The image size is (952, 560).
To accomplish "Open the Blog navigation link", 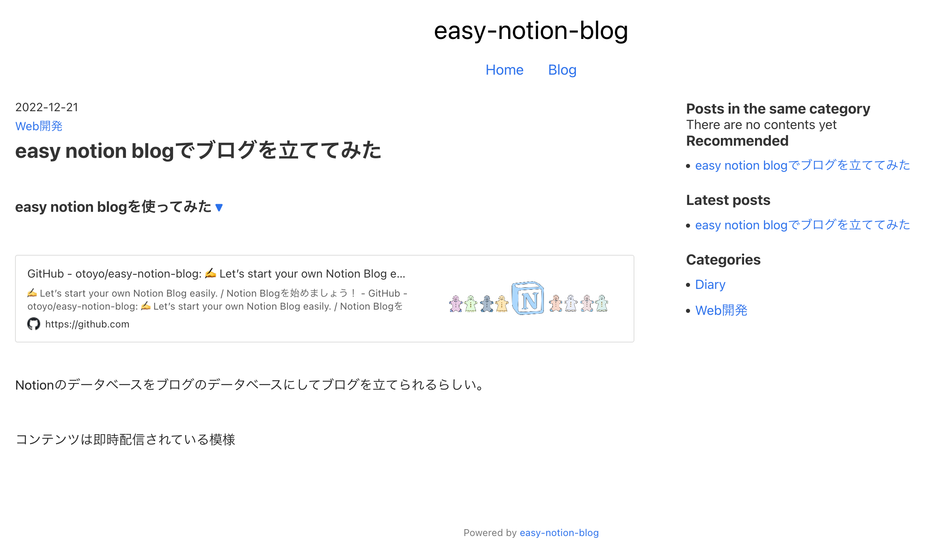I will [562, 70].
